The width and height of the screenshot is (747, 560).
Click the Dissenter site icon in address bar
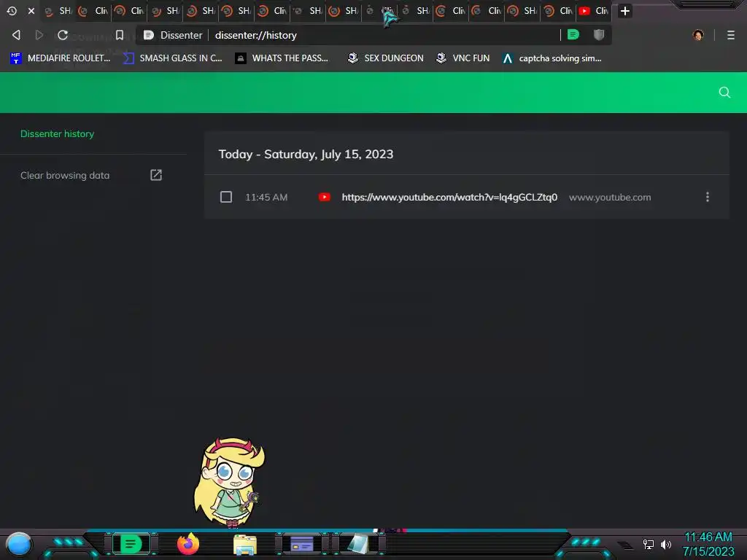pyautogui.click(x=149, y=35)
